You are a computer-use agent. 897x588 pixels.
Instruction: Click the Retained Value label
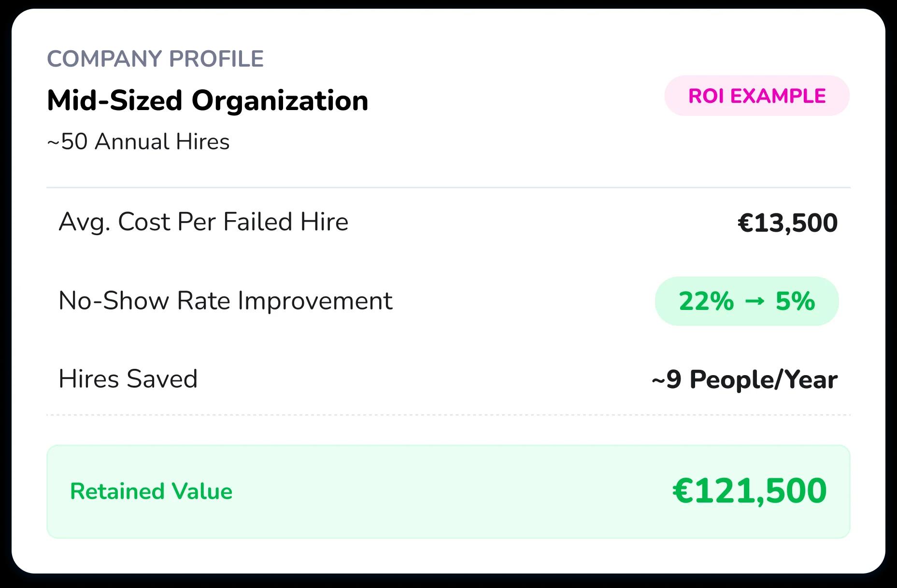click(151, 491)
